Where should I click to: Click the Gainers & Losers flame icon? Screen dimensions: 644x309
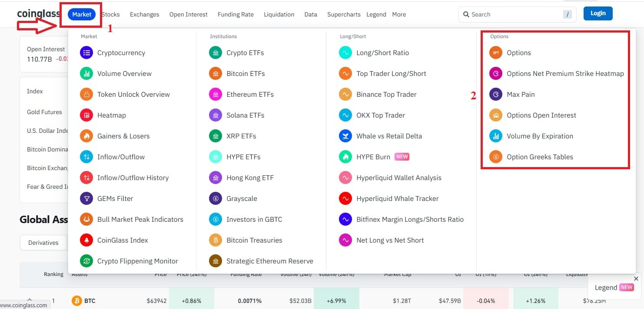click(x=86, y=136)
